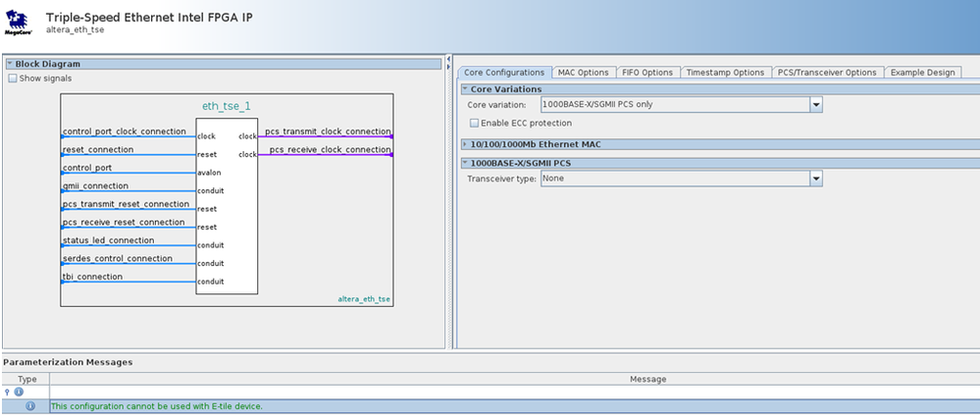The height and width of the screenshot is (418, 980).
Task: Select the PCS/Transceiver Options tab
Action: [x=827, y=73]
